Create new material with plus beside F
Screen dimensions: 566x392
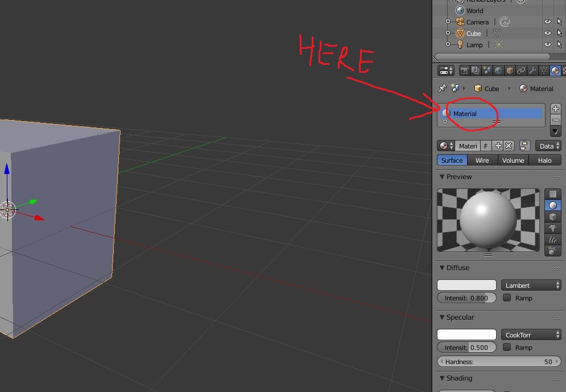point(498,146)
